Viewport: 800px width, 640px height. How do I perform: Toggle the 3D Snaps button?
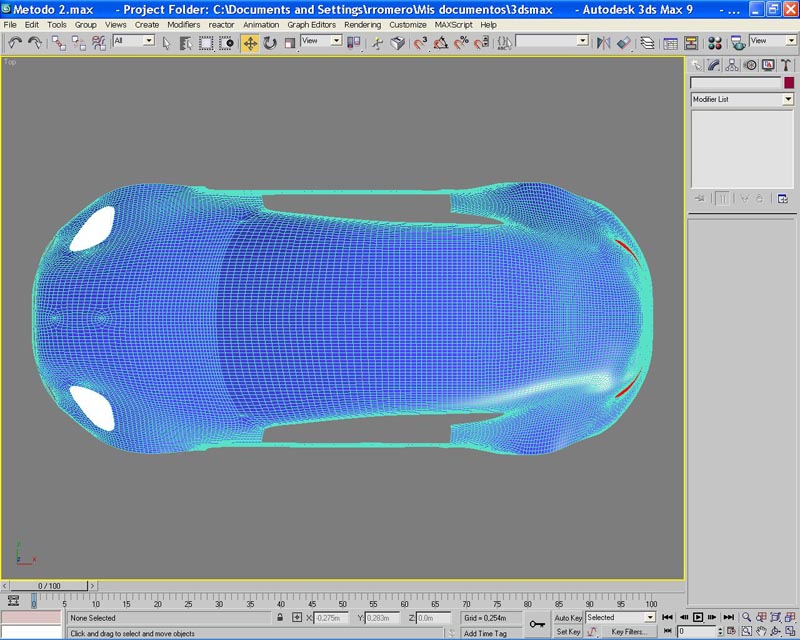coord(420,43)
